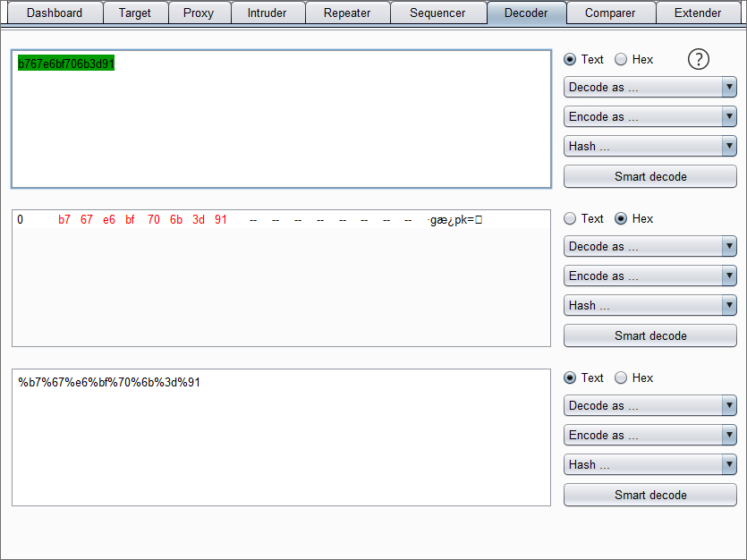Switch to the Dashboard tab
The height and width of the screenshot is (560, 747).
tap(55, 13)
